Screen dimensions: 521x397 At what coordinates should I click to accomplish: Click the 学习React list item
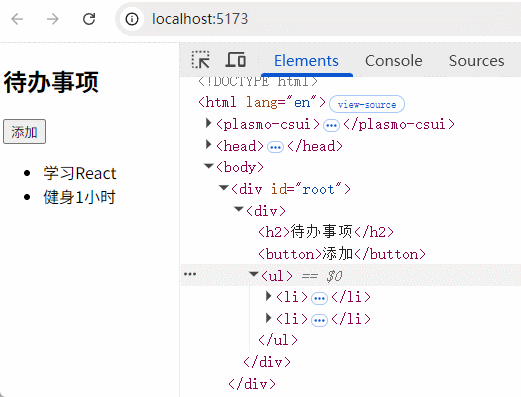[x=80, y=174]
